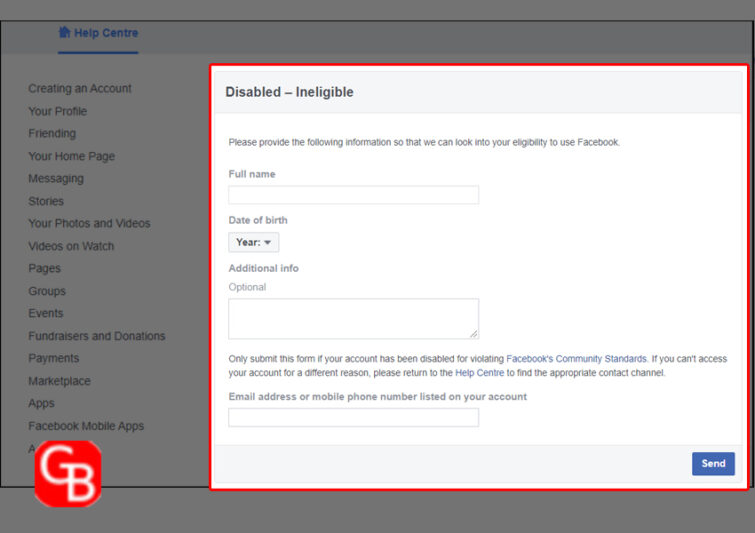Screen dimensions: 755x533
Task: Click the Optional hint text
Action: (x=247, y=287)
